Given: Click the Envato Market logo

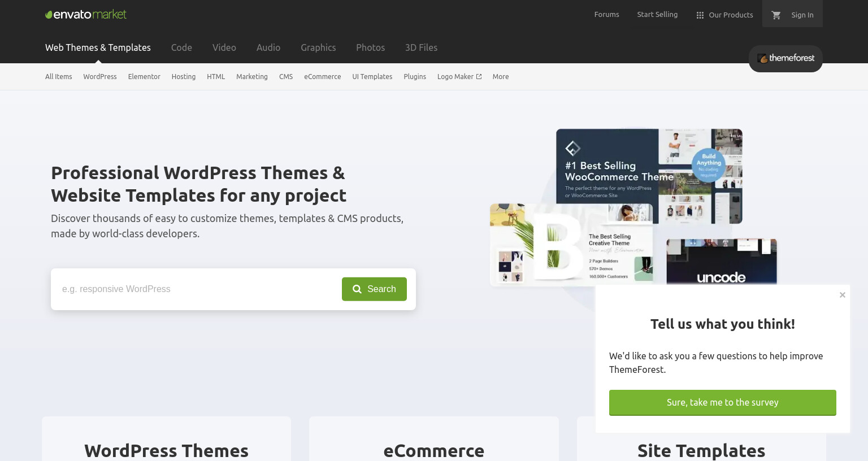Looking at the screenshot, I should tap(86, 14).
